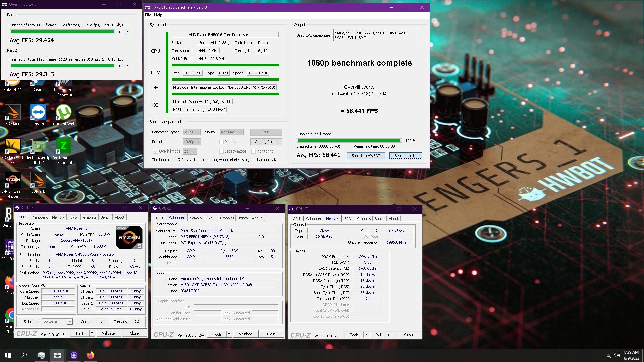Expand Tools arrow in CPU-Z Mainboard window
The width and height of the screenshot is (644, 362).
click(229, 334)
